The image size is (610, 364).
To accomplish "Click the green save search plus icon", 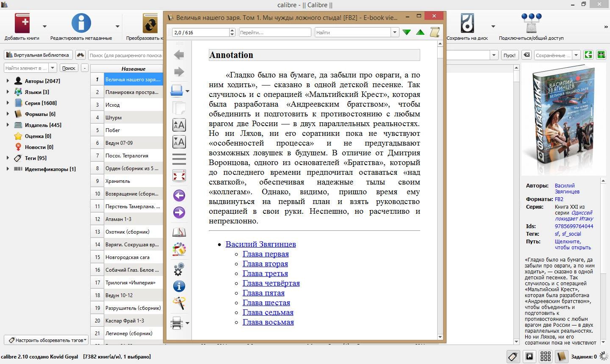I will coord(601,55).
